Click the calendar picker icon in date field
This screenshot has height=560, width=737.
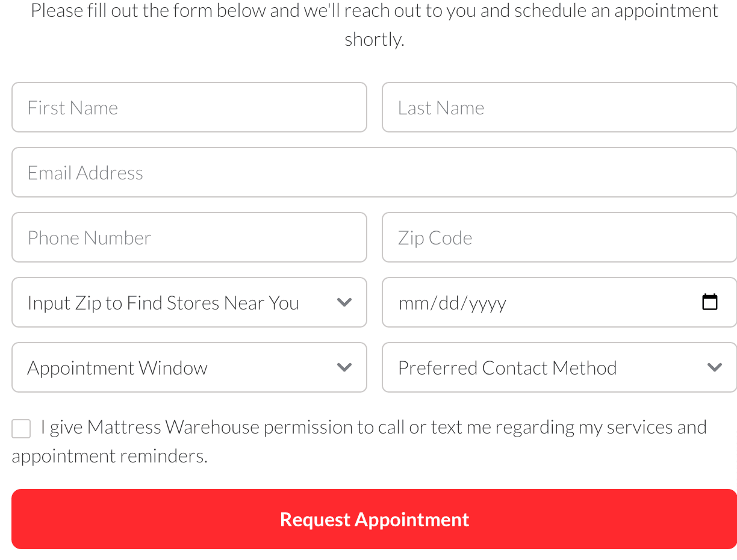[x=710, y=302]
